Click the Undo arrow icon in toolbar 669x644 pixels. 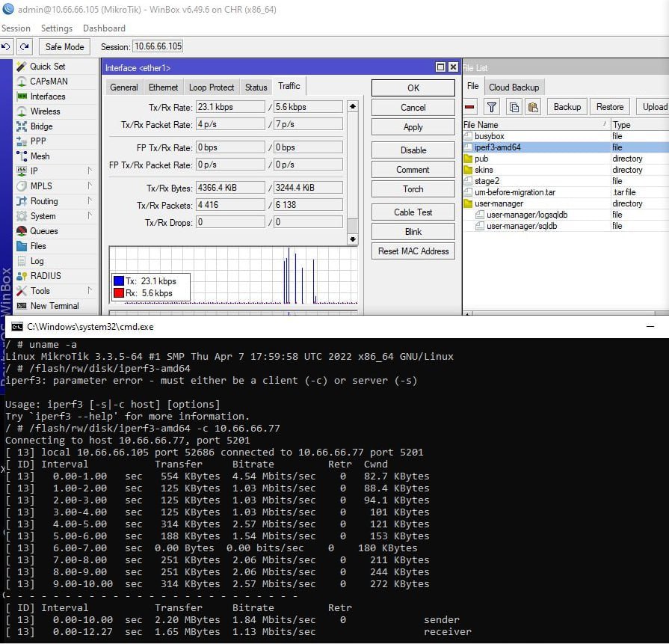pos(6,46)
